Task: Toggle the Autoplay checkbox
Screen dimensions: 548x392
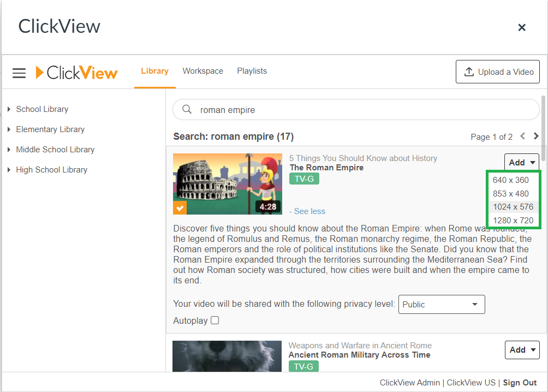Action: [215, 320]
